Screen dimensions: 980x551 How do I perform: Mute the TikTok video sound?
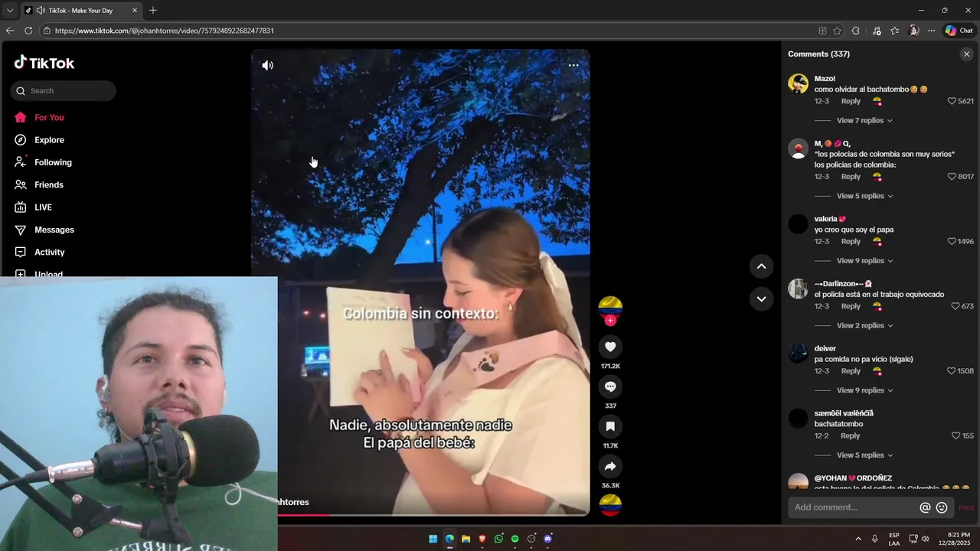(267, 65)
